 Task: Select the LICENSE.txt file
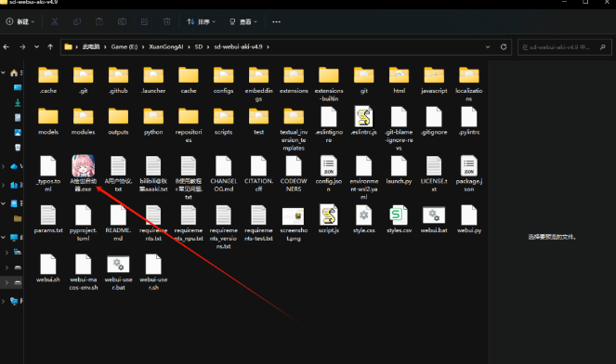pyautogui.click(x=434, y=165)
